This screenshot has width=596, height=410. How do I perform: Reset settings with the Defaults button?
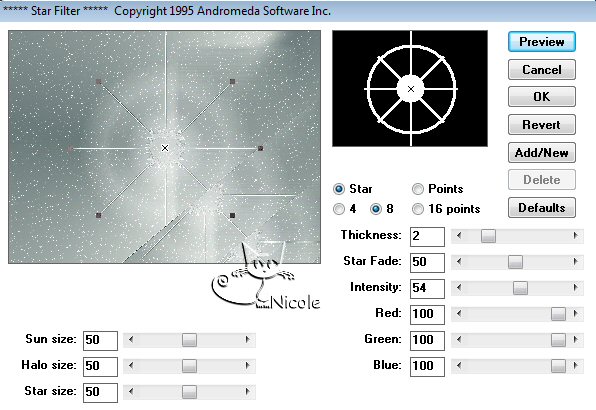pos(542,208)
